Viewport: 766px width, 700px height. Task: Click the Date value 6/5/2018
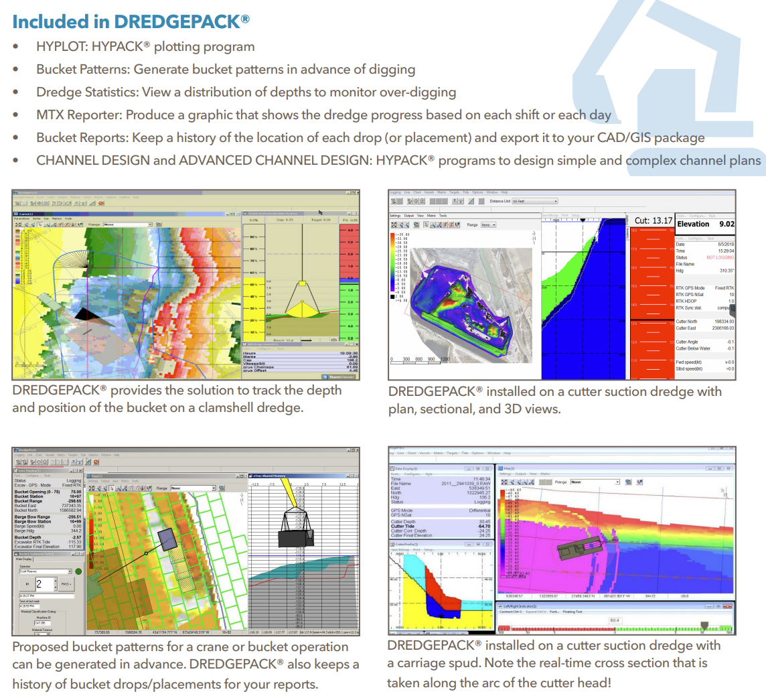point(726,244)
